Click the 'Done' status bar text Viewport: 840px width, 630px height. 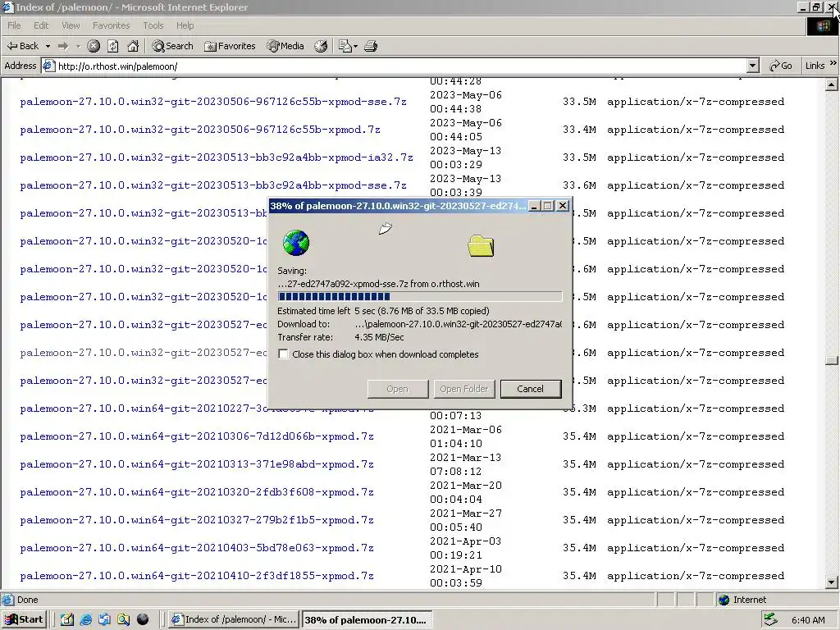click(x=27, y=600)
